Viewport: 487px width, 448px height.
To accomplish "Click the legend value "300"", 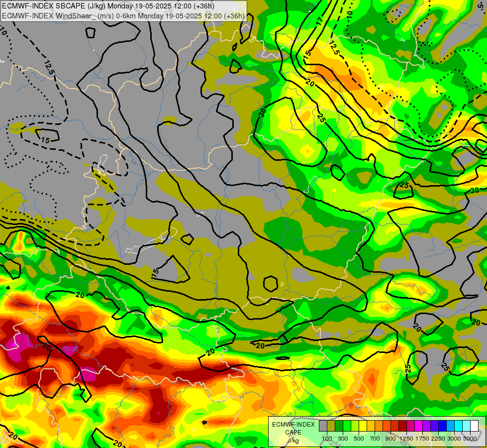I will coord(343,439).
